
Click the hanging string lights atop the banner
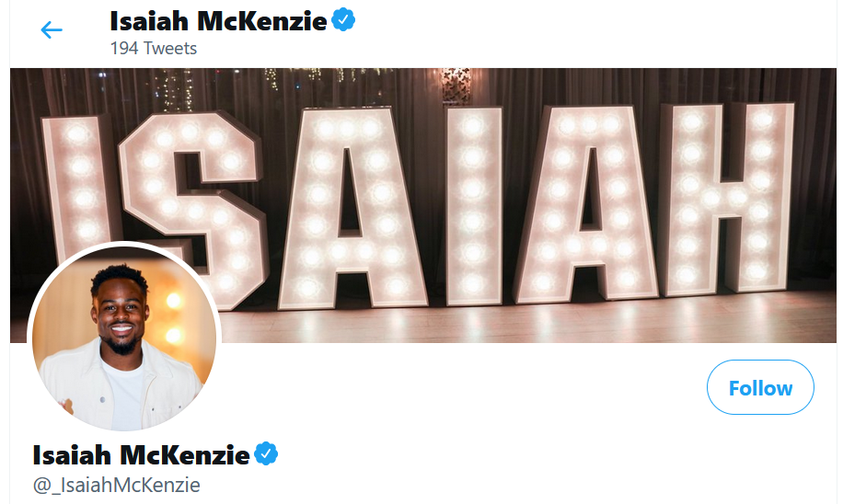[179, 88]
